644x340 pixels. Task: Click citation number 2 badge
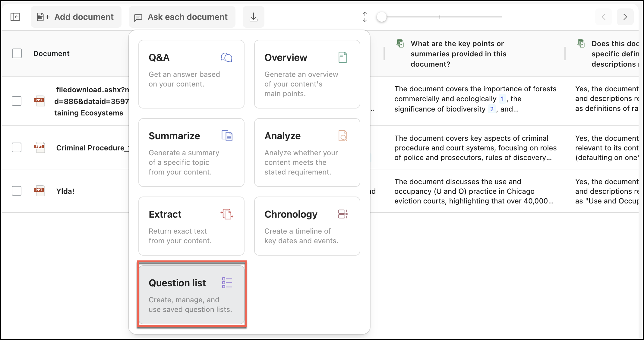[492, 109]
